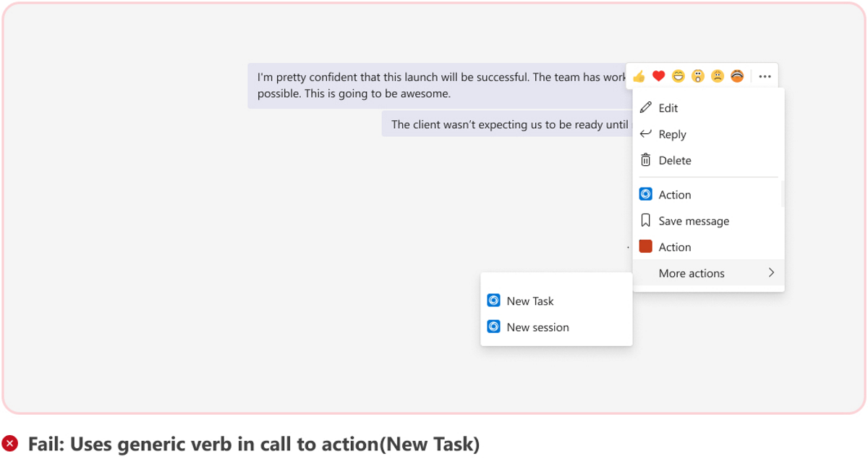Viewport: 868px width, 467px height.
Task: React with the sad face emoji
Action: [x=717, y=76]
